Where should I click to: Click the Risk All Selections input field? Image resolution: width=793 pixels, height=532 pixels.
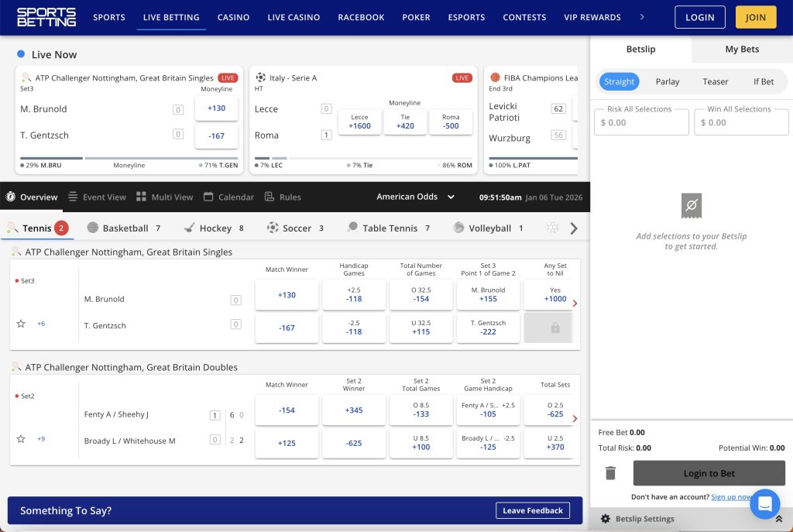(641, 122)
